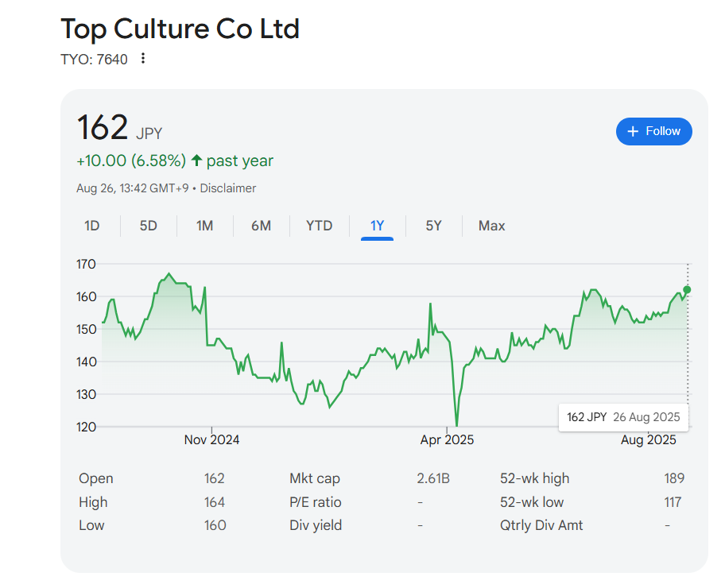Show year-to-date with YTD tab
The height and width of the screenshot is (588, 725).
point(319,226)
